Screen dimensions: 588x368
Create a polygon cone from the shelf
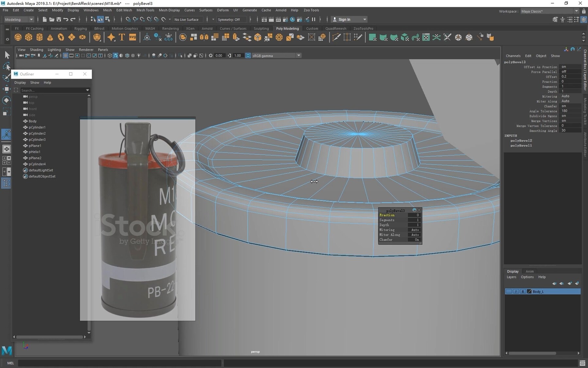pos(50,37)
